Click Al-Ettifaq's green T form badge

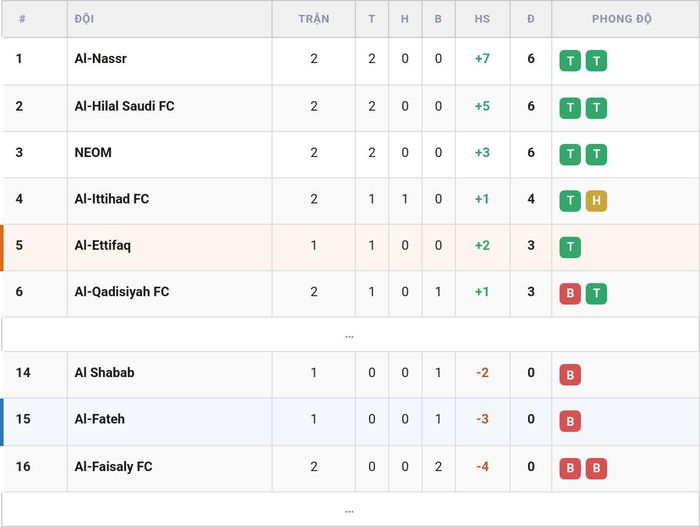[x=570, y=247]
